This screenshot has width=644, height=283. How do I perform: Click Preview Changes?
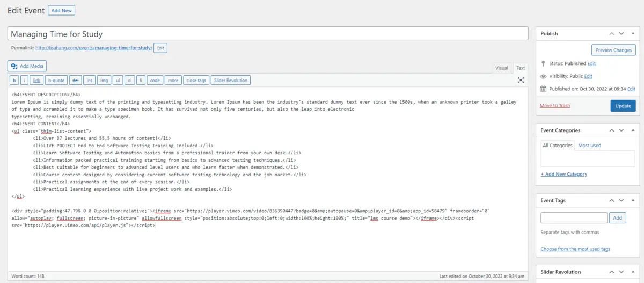pyautogui.click(x=614, y=50)
